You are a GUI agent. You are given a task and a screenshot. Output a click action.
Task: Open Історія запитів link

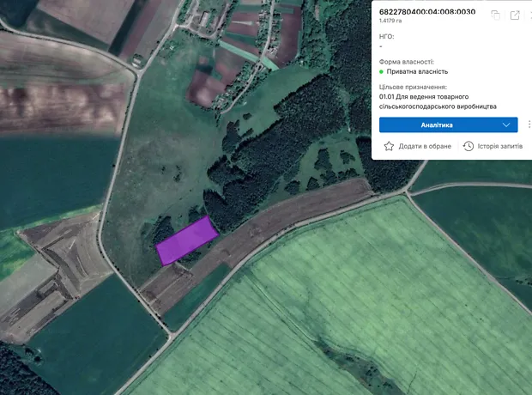tap(500, 147)
